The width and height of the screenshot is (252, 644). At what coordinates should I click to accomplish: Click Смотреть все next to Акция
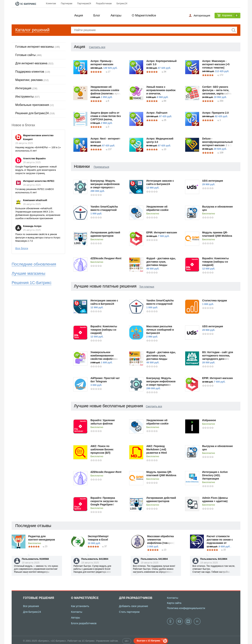pos(97,47)
